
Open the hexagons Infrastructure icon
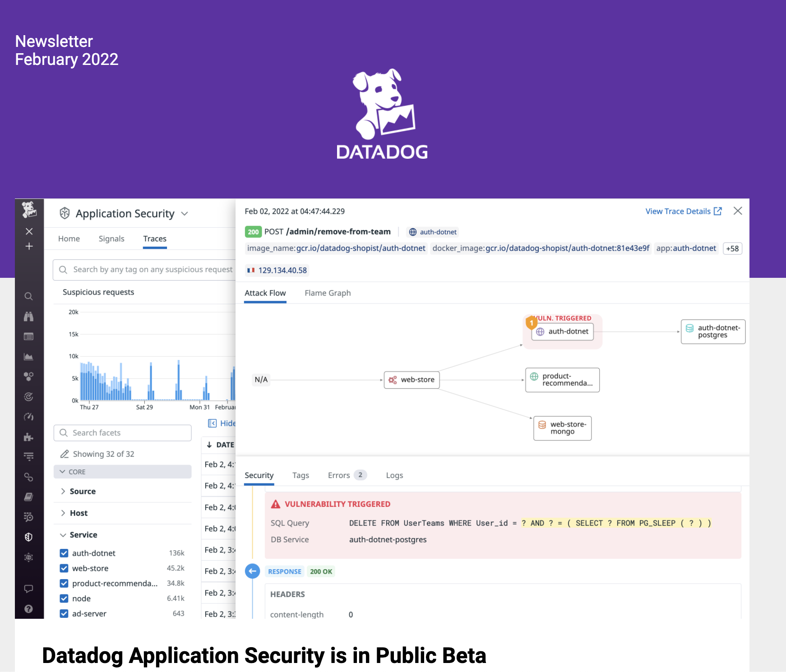point(28,377)
